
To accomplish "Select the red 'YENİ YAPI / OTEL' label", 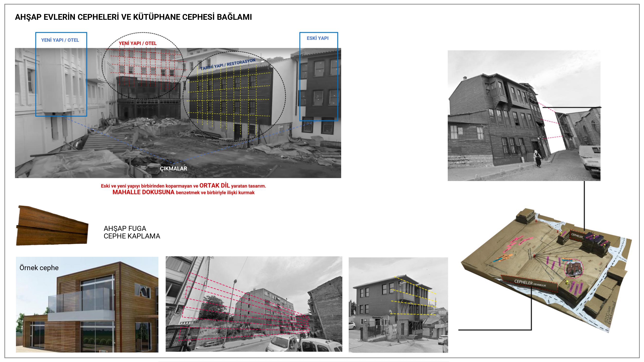I will [x=137, y=43].
